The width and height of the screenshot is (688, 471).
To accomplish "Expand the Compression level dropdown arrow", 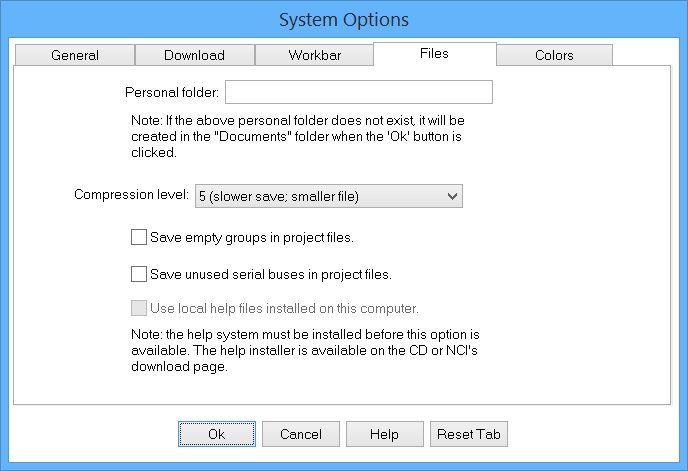I will click(452, 196).
